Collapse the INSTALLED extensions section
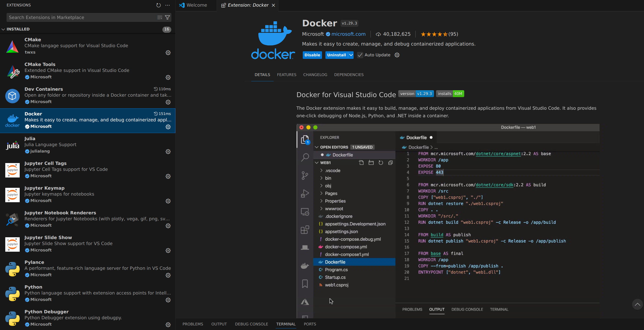Screen dimensions: 644x330 (x=3, y=29)
